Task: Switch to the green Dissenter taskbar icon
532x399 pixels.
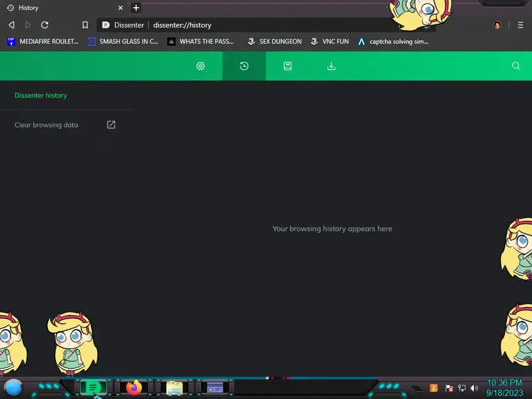Action: pyautogui.click(x=93, y=387)
